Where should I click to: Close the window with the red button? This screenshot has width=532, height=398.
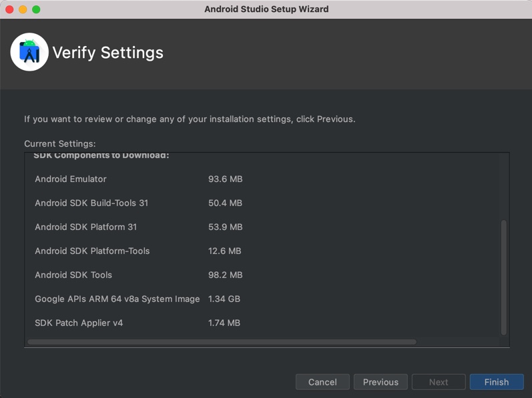click(9, 9)
